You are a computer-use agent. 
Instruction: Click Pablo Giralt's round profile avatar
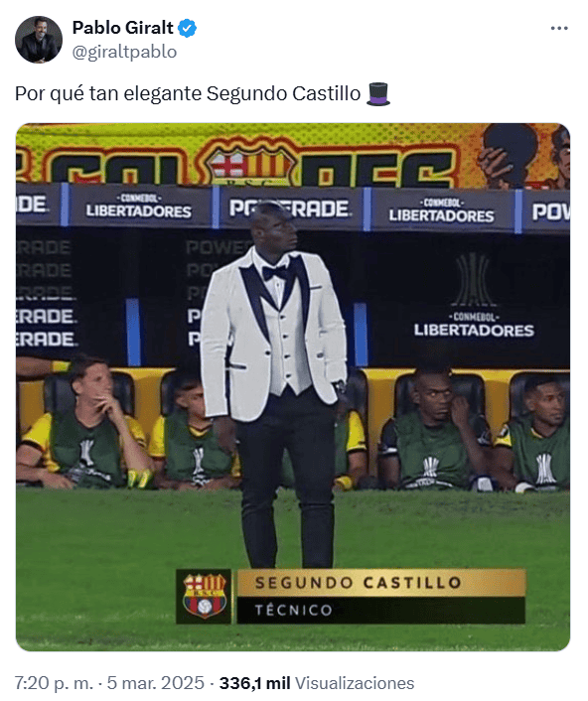pos(39,40)
